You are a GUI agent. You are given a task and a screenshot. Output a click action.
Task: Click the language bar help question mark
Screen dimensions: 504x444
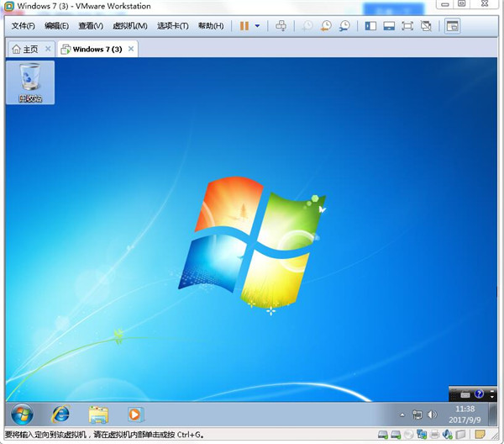coord(479,394)
